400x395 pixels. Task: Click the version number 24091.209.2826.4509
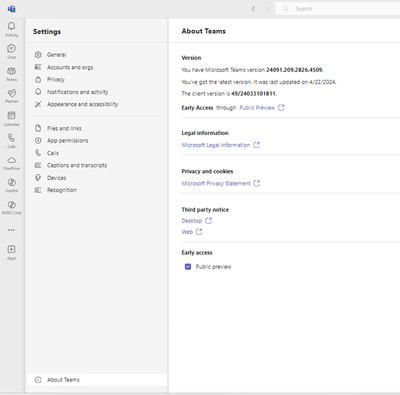tap(294, 70)
